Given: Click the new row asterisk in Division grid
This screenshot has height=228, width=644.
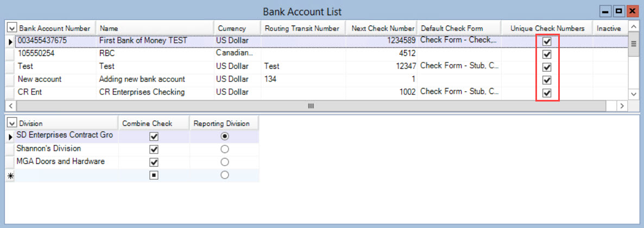Looking at the screenshot, I should point(10,175).
